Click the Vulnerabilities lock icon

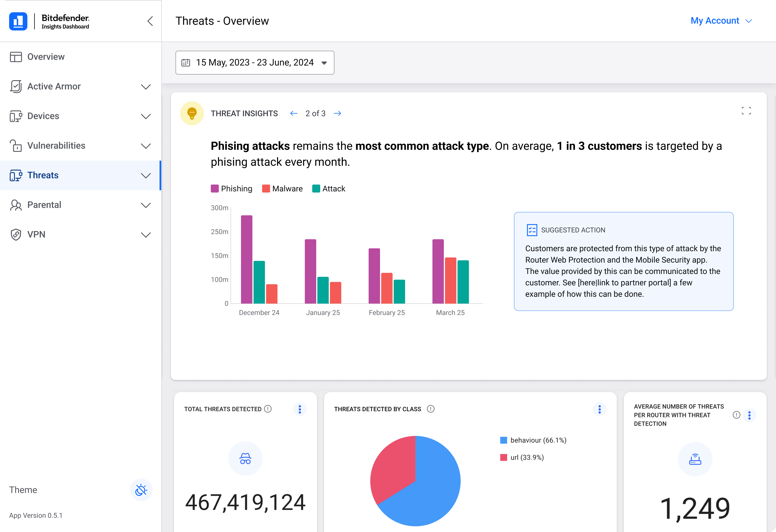pyautogui.click(x=16, y=145)
